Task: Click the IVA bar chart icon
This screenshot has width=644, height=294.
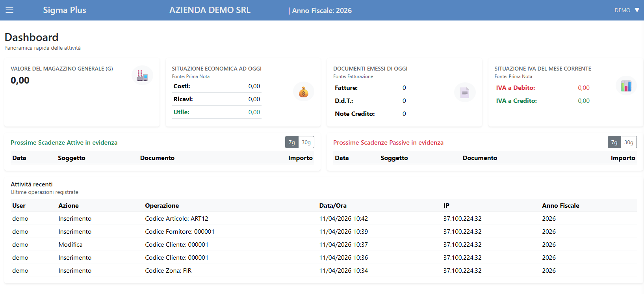Action: pos(625,86)
